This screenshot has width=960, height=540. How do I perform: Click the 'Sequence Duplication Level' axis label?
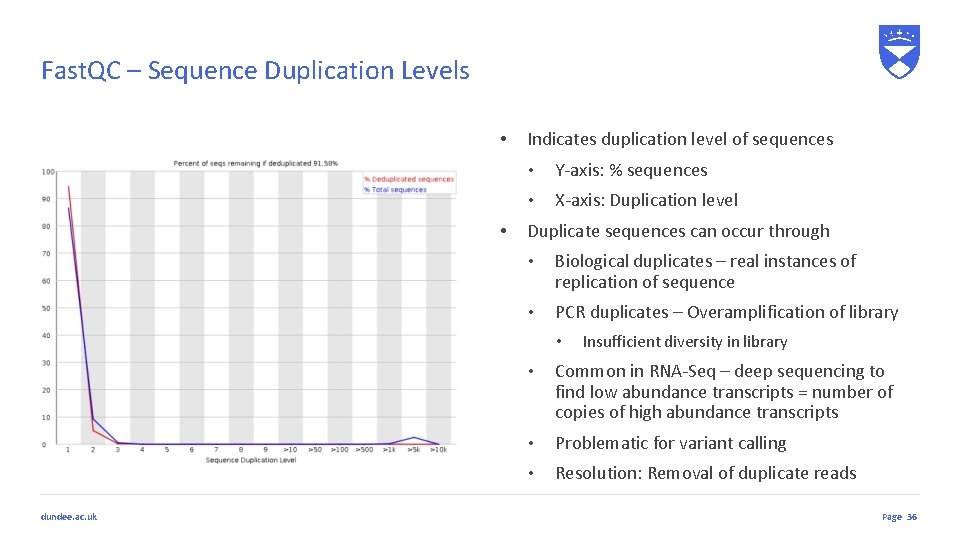(x=250, y=460)
